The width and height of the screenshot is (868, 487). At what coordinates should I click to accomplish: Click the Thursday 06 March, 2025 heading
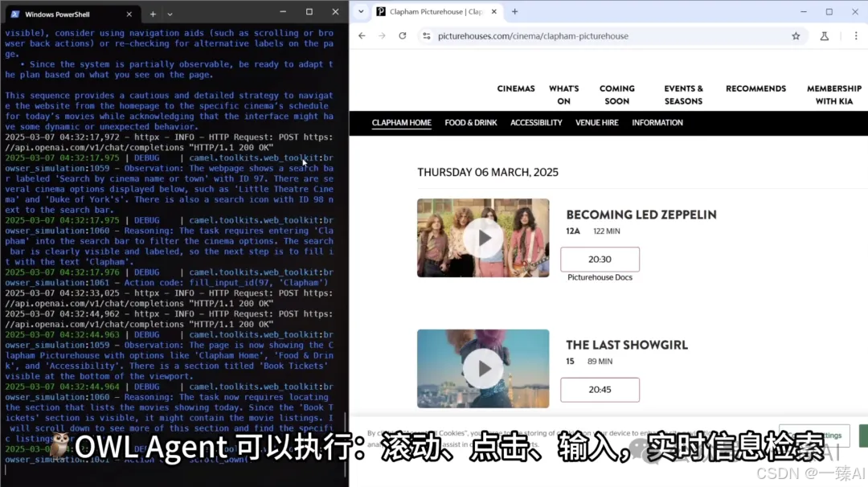coord(488,172)
